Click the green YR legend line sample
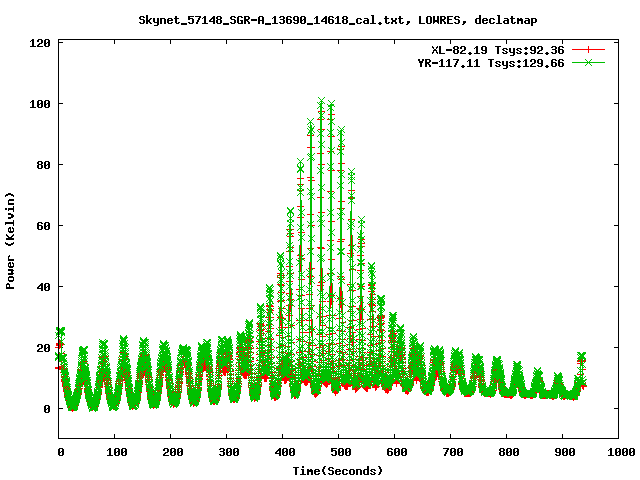This screenshot has height=480, width=640. tap(589, 62)
